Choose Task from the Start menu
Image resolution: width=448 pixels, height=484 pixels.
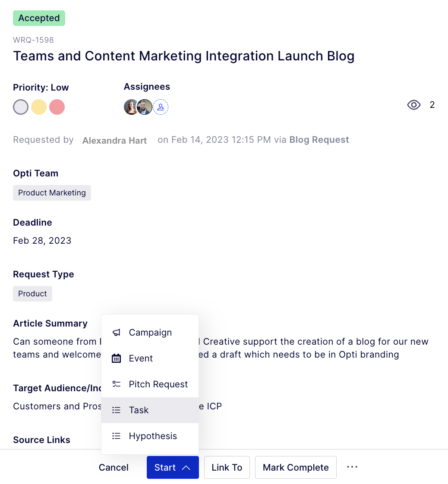[150, 410]
